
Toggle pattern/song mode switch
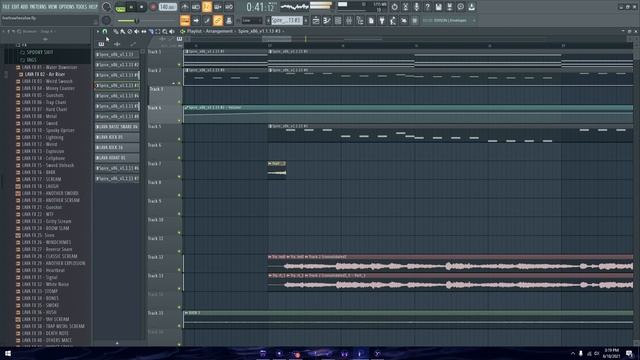pyautogui.click(x=120, y=7)
